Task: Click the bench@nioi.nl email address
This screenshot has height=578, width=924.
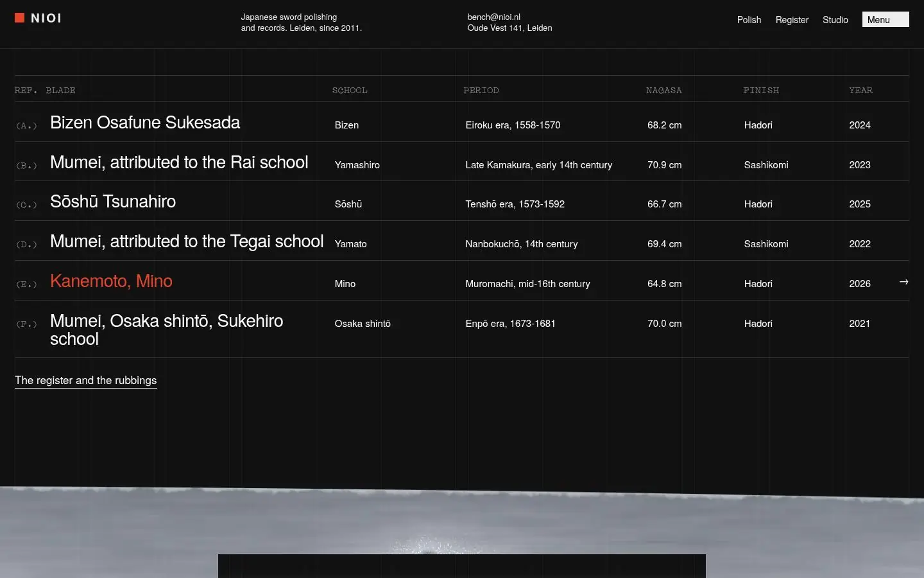Action: coord(494,17)
